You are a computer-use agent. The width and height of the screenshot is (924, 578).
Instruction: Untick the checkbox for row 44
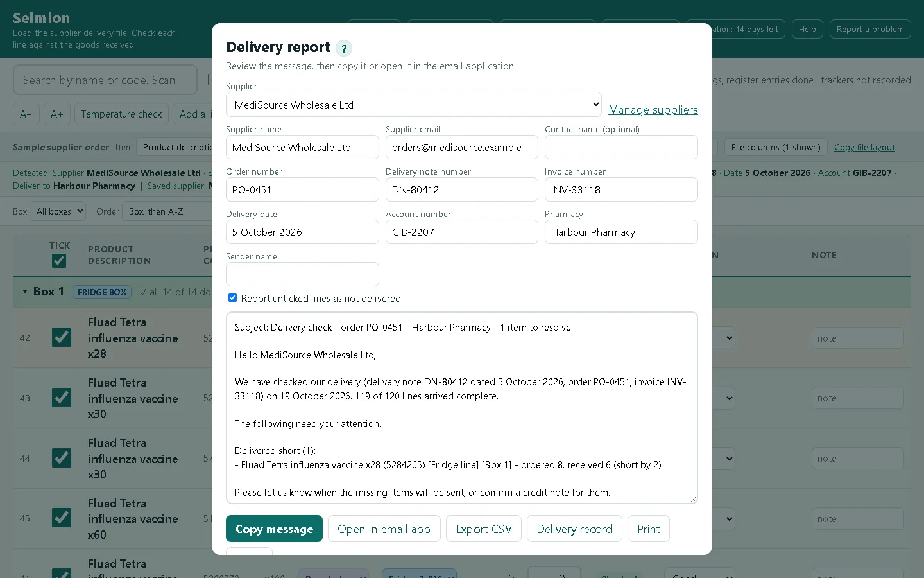pyautogui.click(x=62, y=458)
